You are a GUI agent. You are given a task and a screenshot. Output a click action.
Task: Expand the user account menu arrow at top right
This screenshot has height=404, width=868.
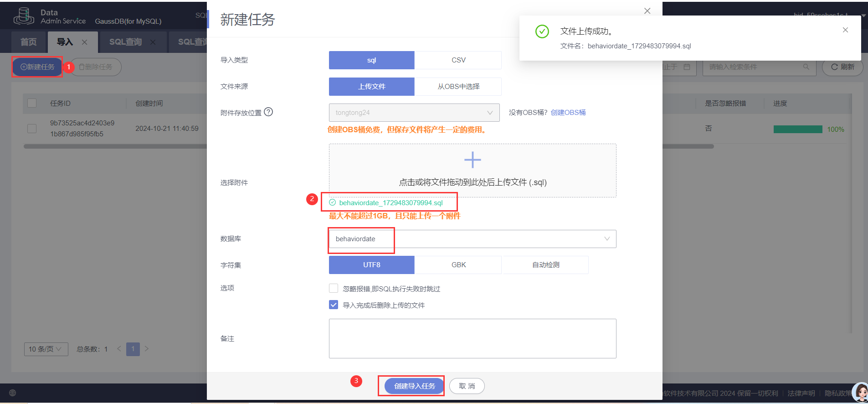click(863, 16)
